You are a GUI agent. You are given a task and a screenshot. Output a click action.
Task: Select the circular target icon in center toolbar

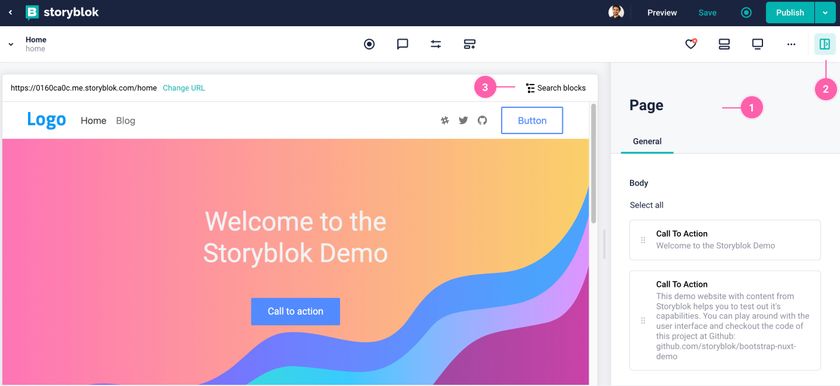[x=369, y=44]
